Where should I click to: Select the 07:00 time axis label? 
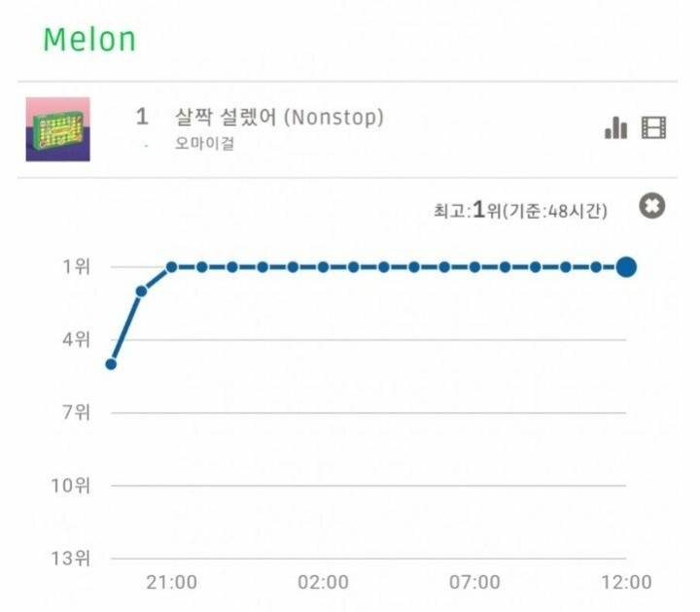click(x=475, y=583)
